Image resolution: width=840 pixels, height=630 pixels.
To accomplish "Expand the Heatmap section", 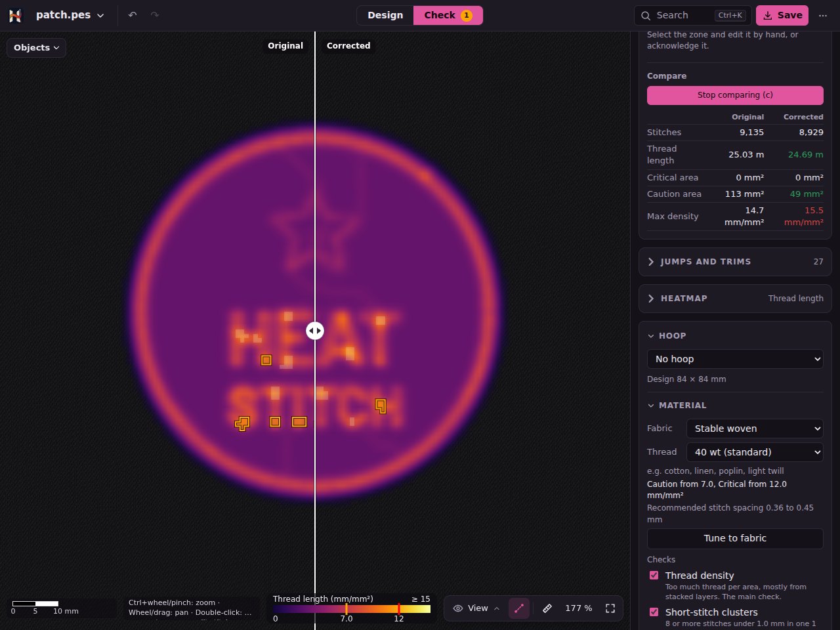I will click(735, 299).
